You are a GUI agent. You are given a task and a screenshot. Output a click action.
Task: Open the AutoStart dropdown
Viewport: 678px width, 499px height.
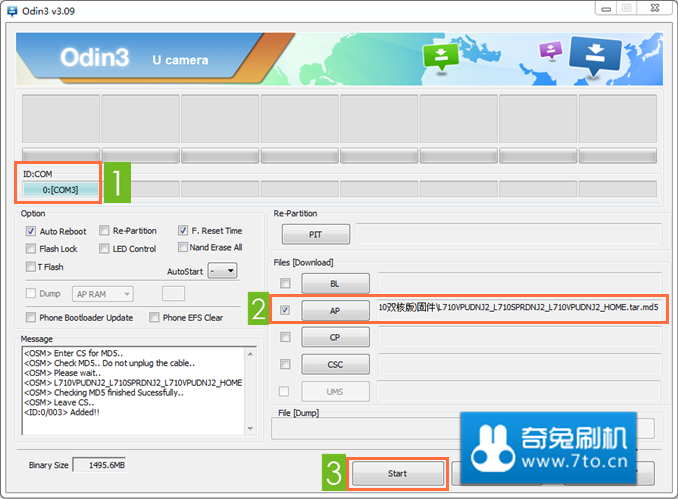point(222,271)
